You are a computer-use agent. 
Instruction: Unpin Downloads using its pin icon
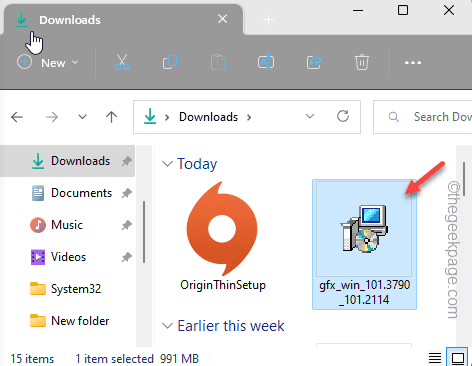pos(126,161)
